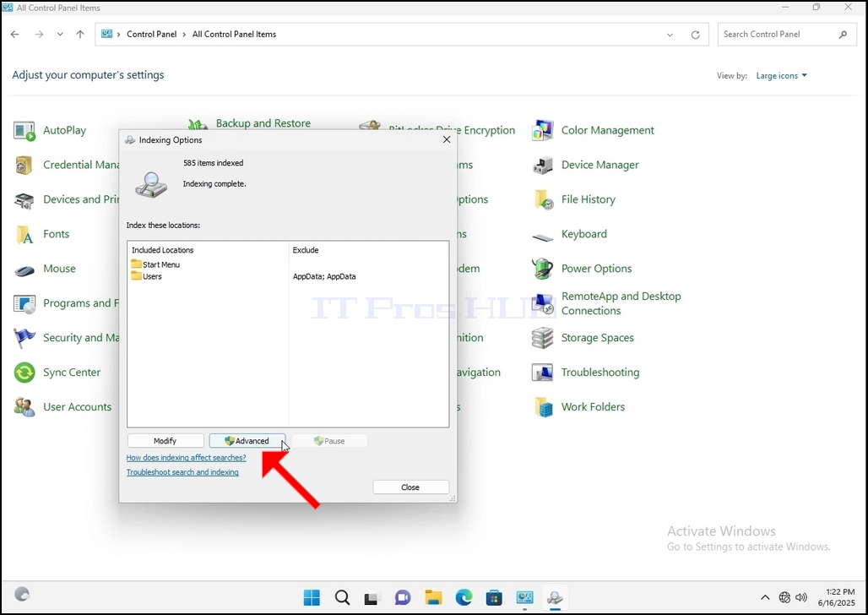The height and width of the screenshot is (615, 868).
Task: Expand the address bar history dropdown
Action: 670,35
